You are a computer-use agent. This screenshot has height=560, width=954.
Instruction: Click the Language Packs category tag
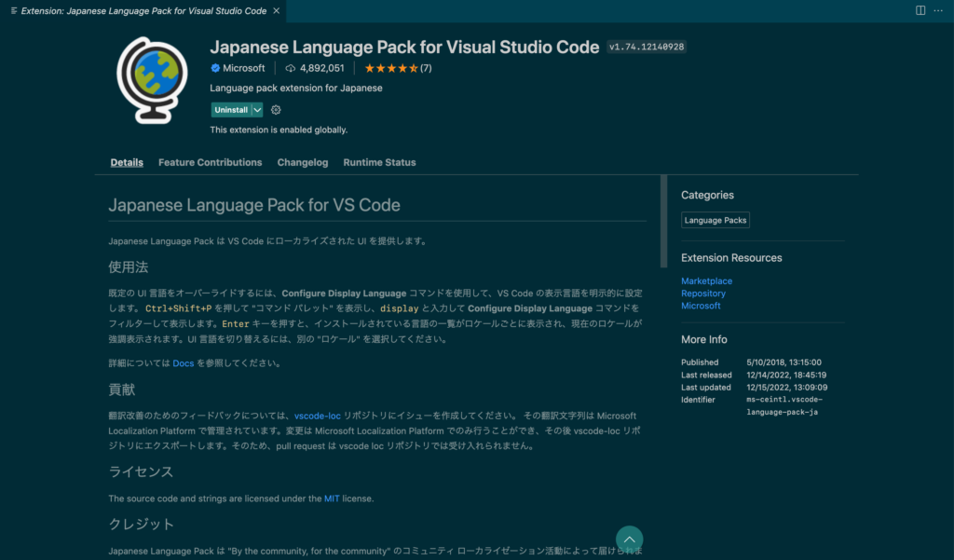tap(715, 220)
